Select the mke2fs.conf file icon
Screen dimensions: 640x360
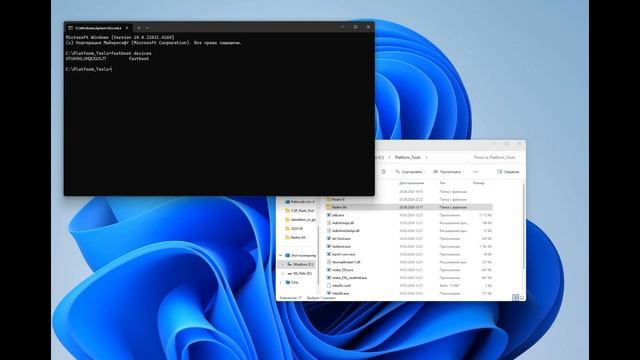[329, 286]
